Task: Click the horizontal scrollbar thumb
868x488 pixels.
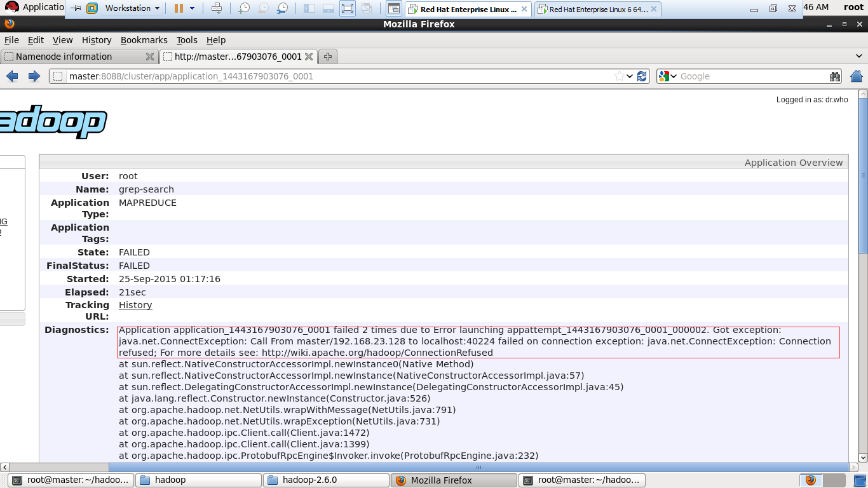Action: pos(477,467)
